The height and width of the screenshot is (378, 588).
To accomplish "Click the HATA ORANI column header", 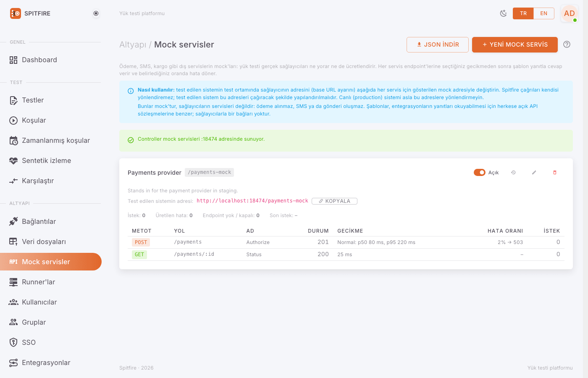I will (505, 231).
